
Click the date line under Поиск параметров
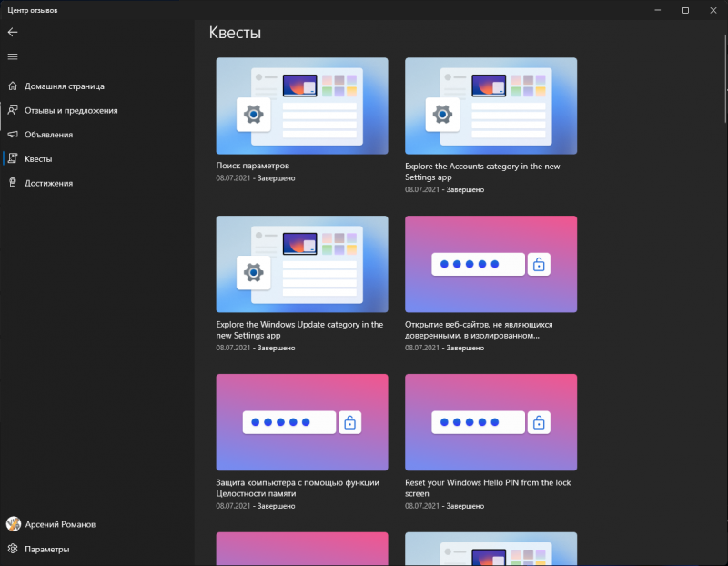coord(256,178)
